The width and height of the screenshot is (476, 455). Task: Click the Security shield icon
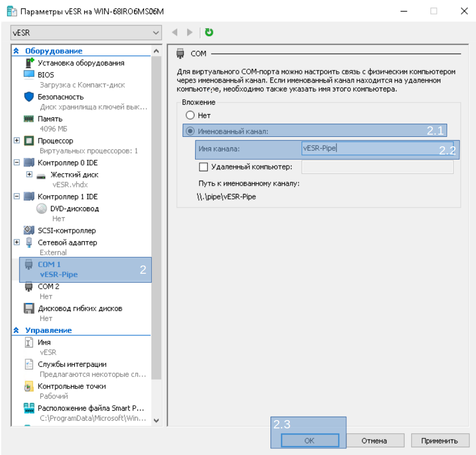tap(29, 97)
